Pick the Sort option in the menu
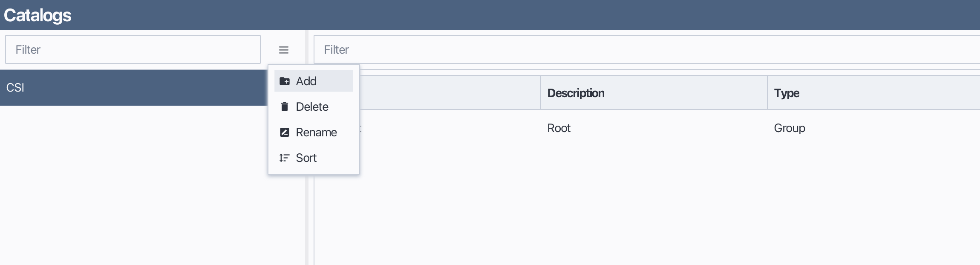Viewport: 980px width, 265px height. (x=306, y=158)
